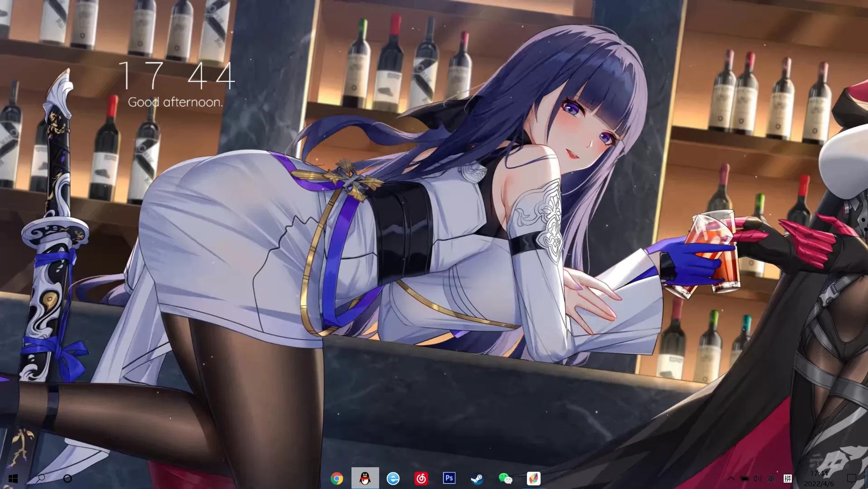Click the "Good afternoon." greeting text
The image size is (868, 489).
[175, 102]
